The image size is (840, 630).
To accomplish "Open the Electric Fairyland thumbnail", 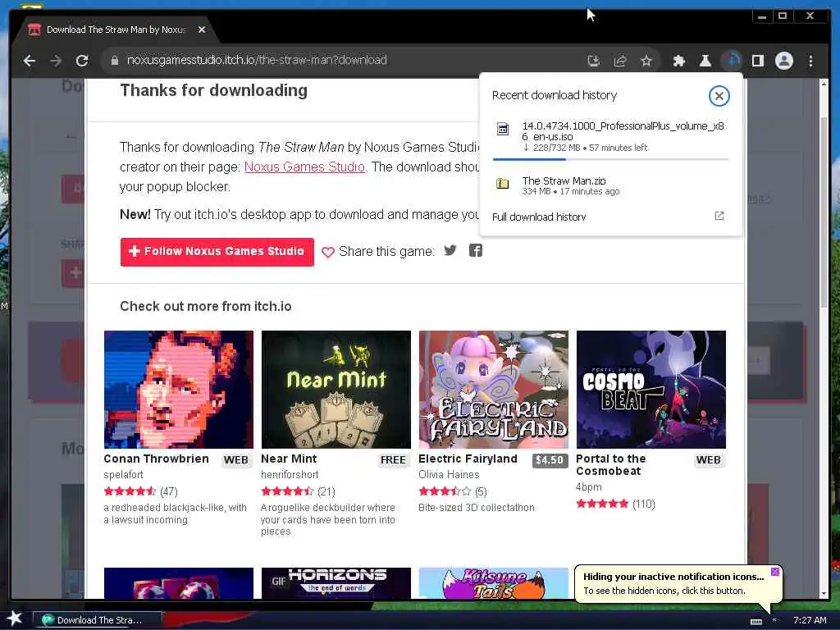I will (x=493, y=390).
